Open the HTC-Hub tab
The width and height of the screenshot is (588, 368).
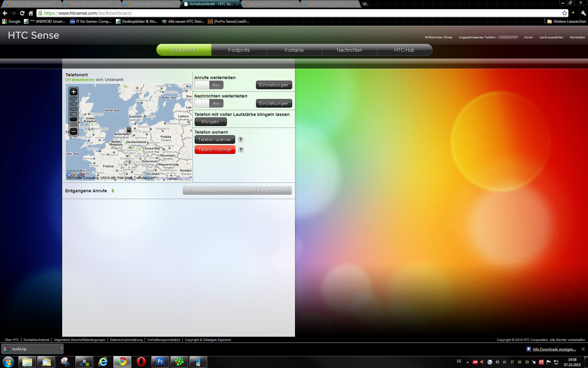(x=404, y=50)
